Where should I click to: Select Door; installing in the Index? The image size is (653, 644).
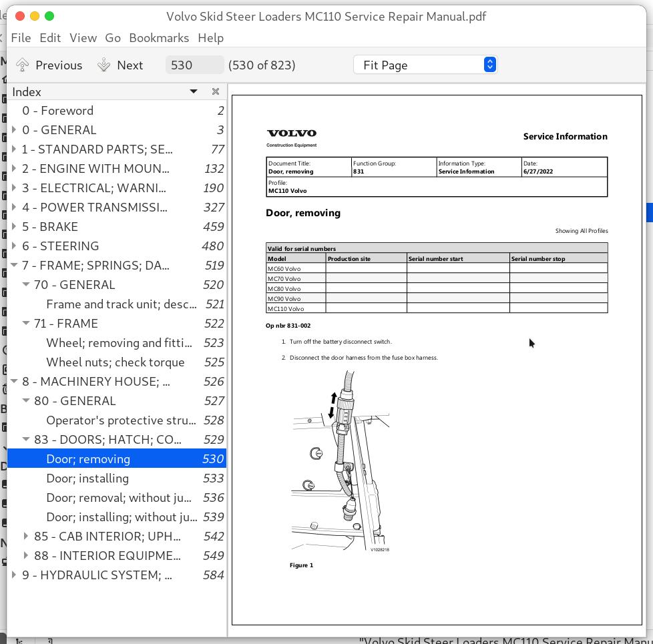point(87,478)
